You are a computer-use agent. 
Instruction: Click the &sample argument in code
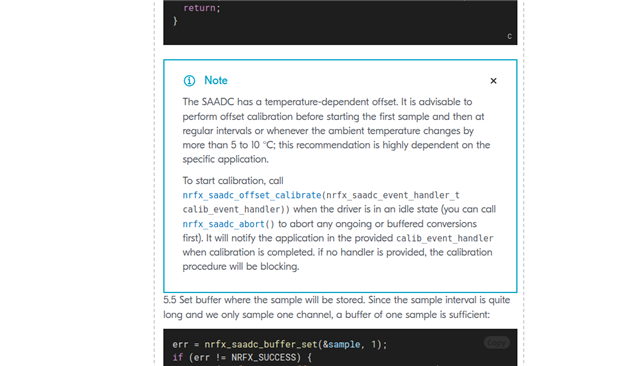(341, 344)
